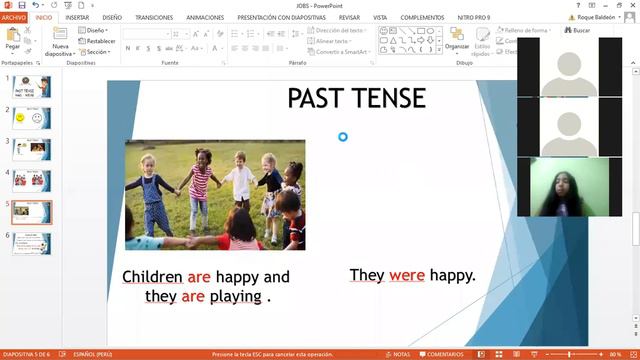Screen dimensions: 640x360
Task: Select slide 1 thumbnail in the panel
Action: click(x=31, y=87)
